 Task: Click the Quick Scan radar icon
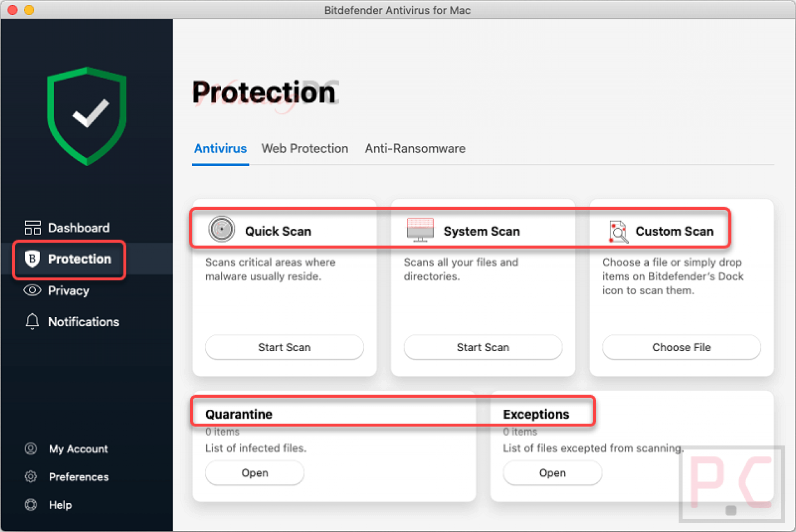222,229
